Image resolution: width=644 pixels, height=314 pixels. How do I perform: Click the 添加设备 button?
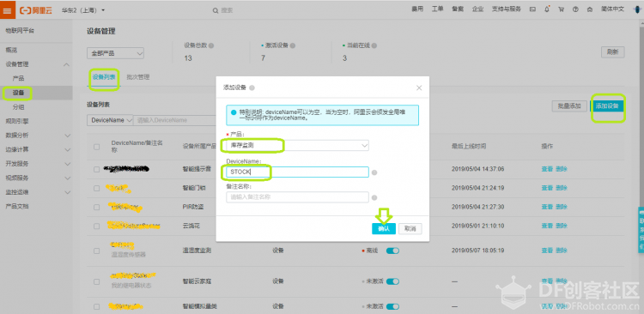coord(607,106)
